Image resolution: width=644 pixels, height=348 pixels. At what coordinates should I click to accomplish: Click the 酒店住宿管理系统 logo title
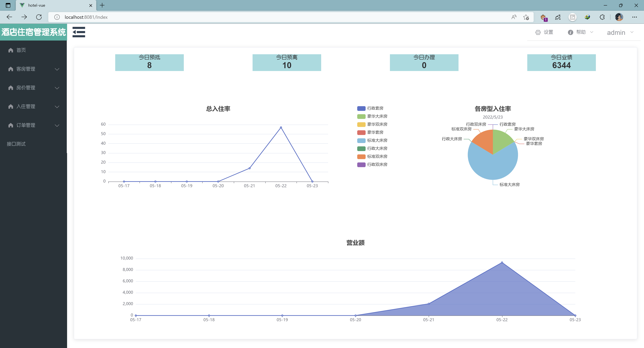pos(34,32)
